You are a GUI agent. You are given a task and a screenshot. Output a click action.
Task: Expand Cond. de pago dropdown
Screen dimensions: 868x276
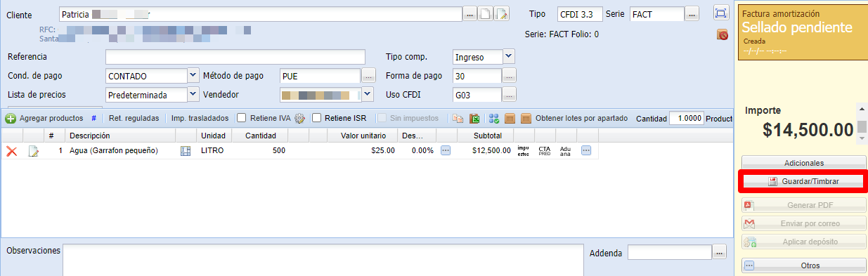(x=193, y=76)
